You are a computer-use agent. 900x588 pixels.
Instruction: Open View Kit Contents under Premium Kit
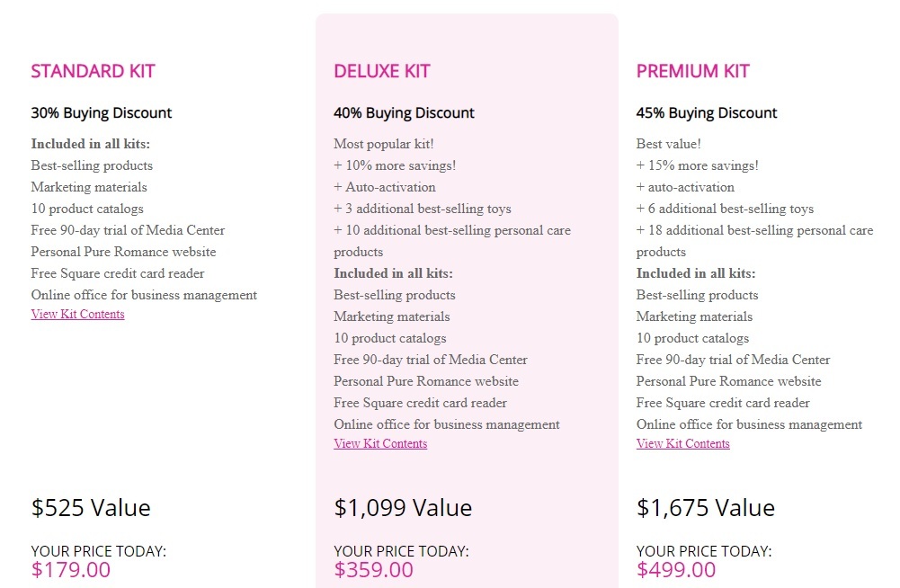(682, 443)
